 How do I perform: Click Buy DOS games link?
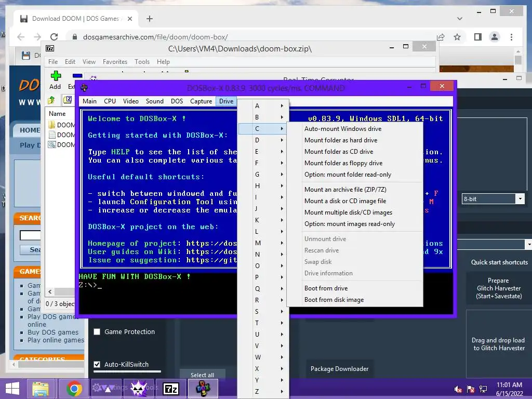point(53,332)
